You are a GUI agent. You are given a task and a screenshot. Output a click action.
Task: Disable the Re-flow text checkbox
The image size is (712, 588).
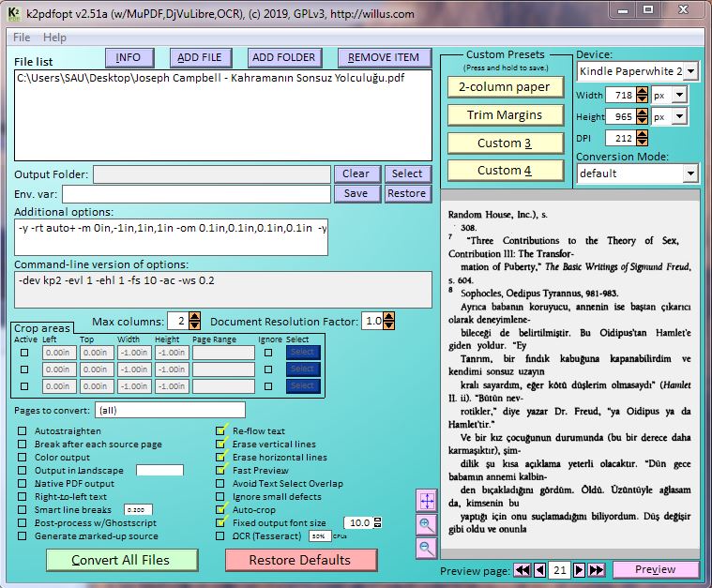220,430
